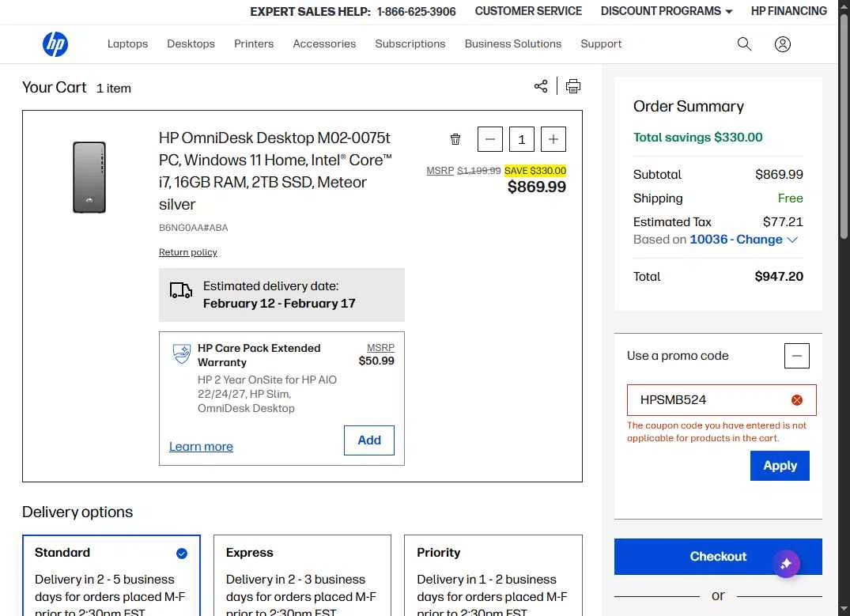Open the purple AI assistant bubble
The height and width of the screenshot is (616, 850).
[786, 564]
